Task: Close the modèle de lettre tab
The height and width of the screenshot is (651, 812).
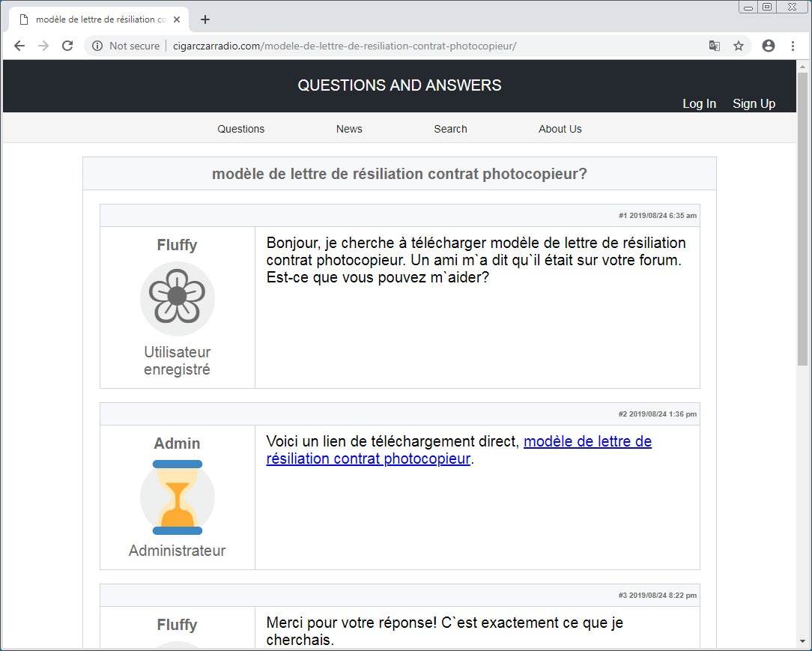Action: (177, 19)
